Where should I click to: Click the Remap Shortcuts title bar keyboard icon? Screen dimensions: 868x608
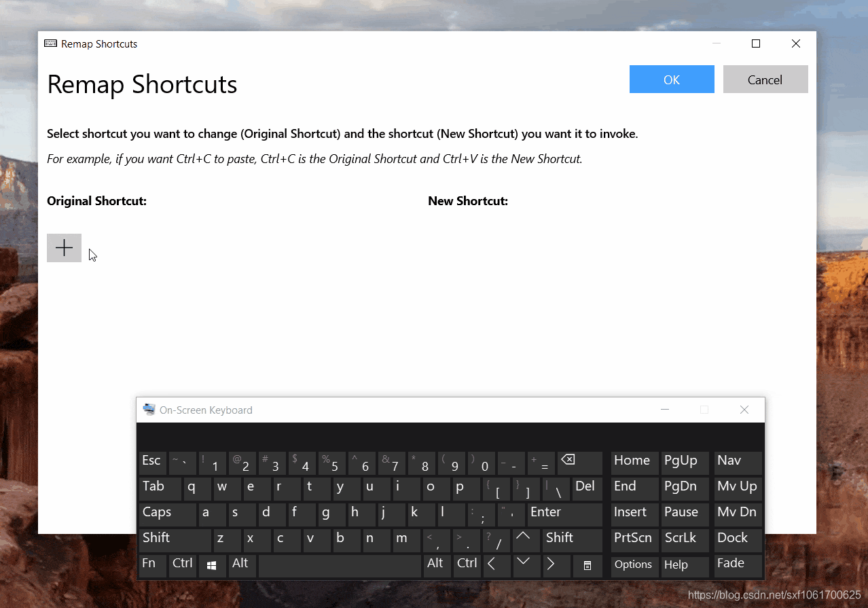51,43
